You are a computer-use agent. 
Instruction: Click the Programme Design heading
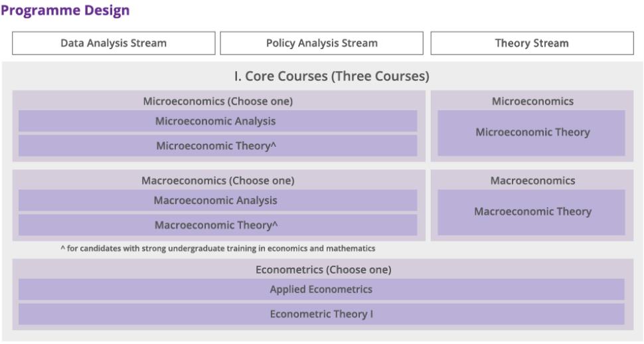(65, 11)
